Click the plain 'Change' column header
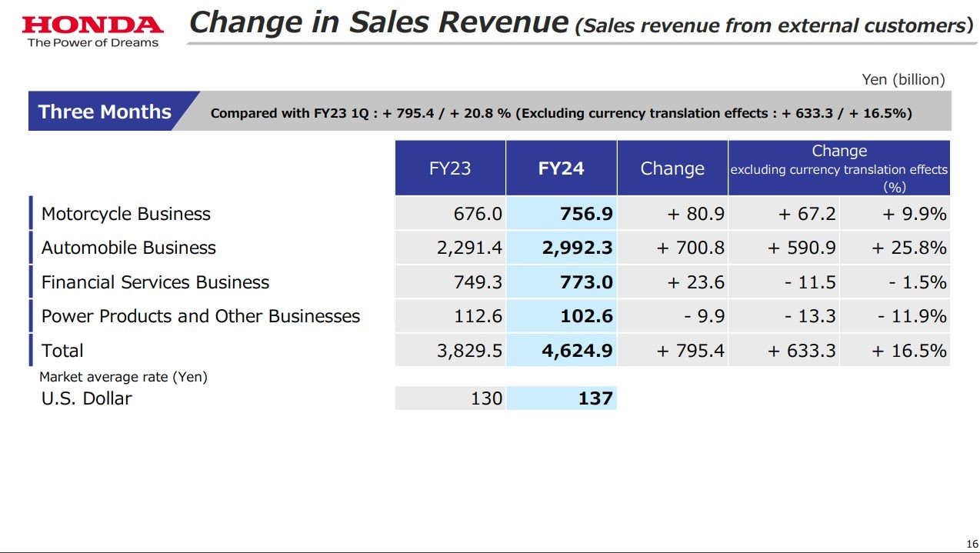Image resolution: width=980 pixels, height=553 pixels. (x=672, y=168)
